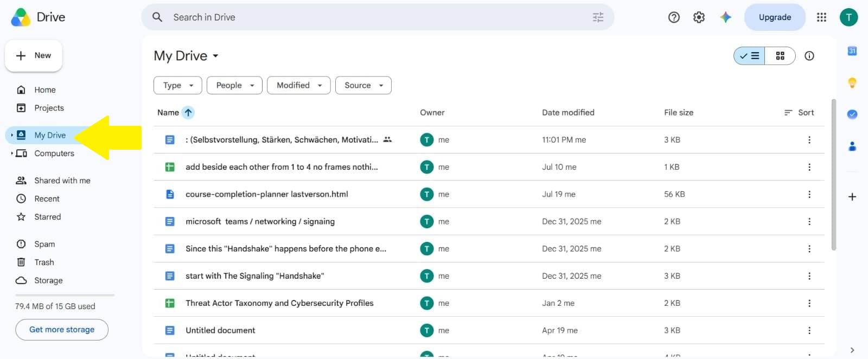Open search options filter icon in search bar

coord(598,17)
